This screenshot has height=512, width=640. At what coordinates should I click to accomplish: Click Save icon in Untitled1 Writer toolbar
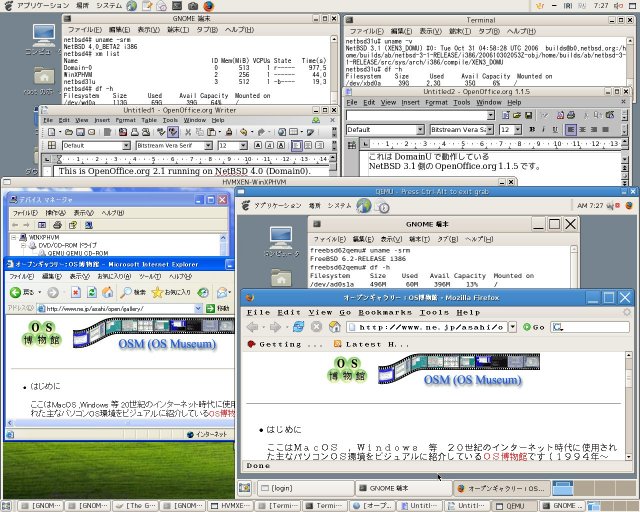tap(80, 132)
